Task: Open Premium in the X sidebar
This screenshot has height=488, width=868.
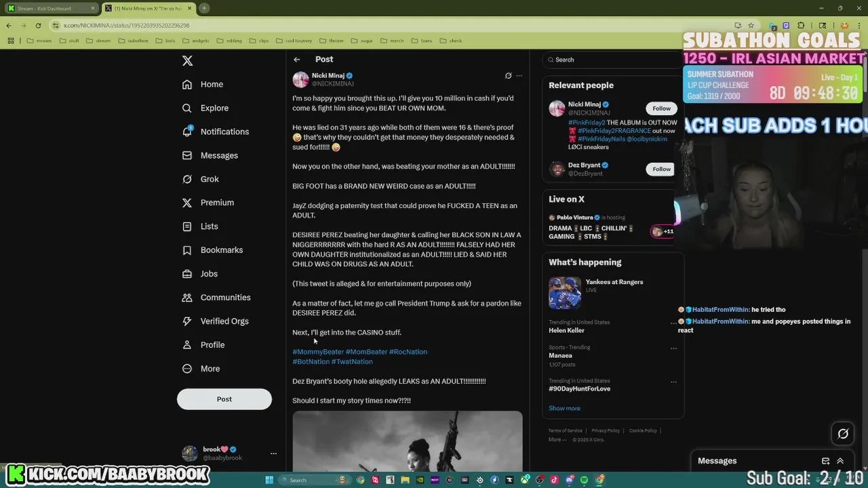Action: pyautogui.click(x=208, y=203)
